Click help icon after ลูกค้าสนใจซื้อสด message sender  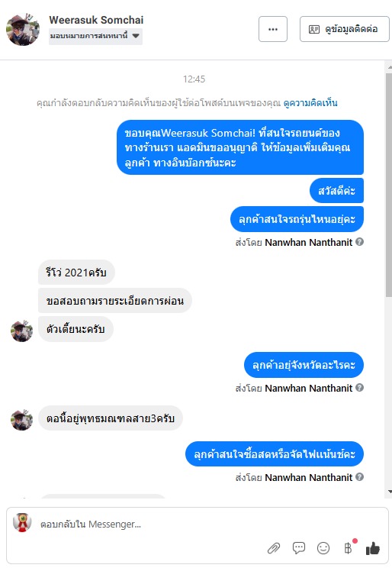coord(359,476)
